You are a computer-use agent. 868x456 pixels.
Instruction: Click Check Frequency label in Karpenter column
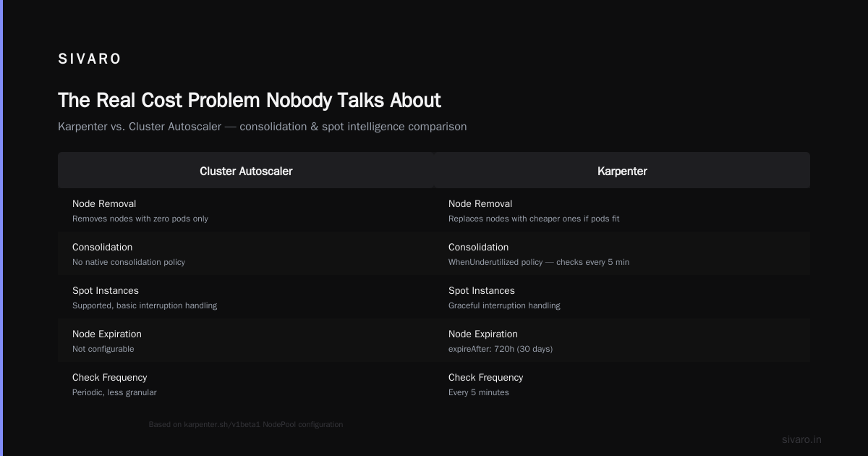[x=486, y=378]
